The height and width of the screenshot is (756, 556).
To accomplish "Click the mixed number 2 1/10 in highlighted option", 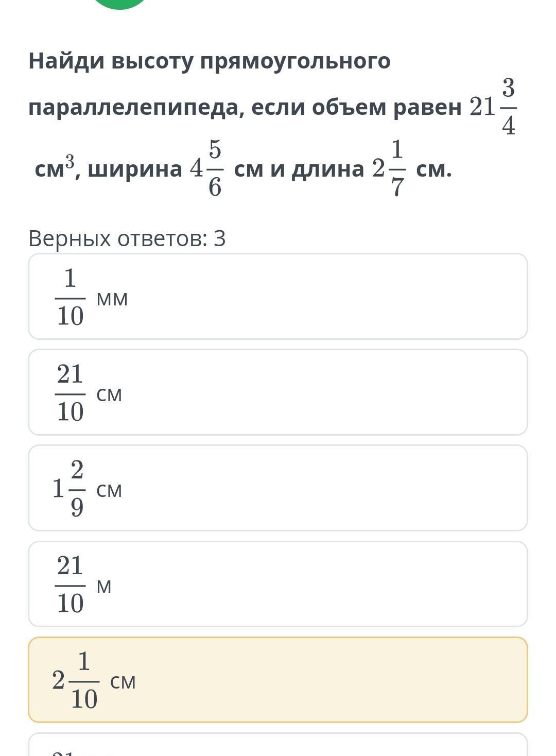I will click(x=75, y=680).
